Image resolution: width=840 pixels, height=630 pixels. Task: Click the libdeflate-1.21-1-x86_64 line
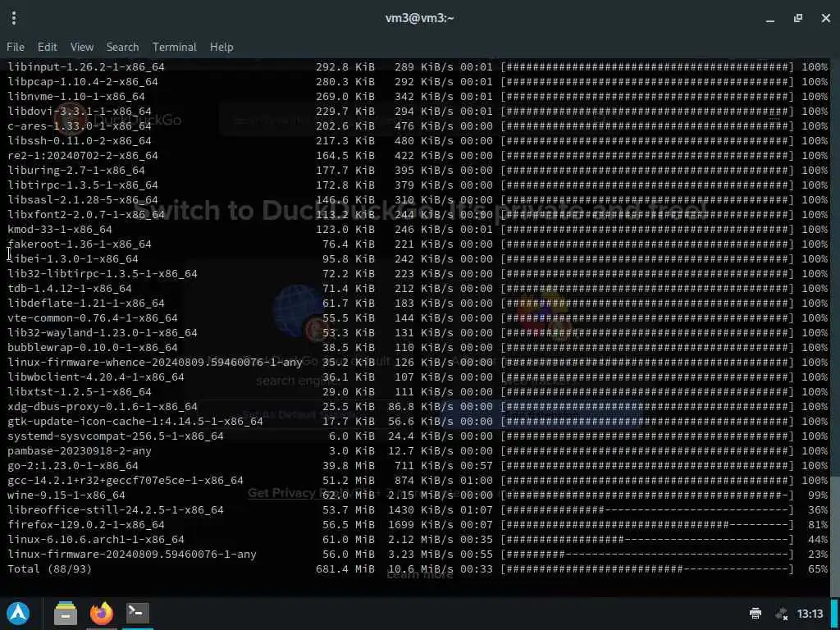click(x=418, y=304)
